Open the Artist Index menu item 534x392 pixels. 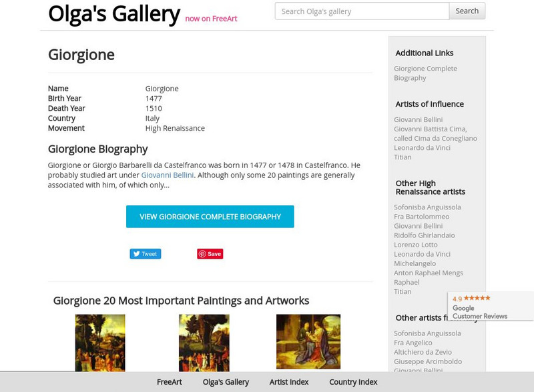(x=289, y=382)
